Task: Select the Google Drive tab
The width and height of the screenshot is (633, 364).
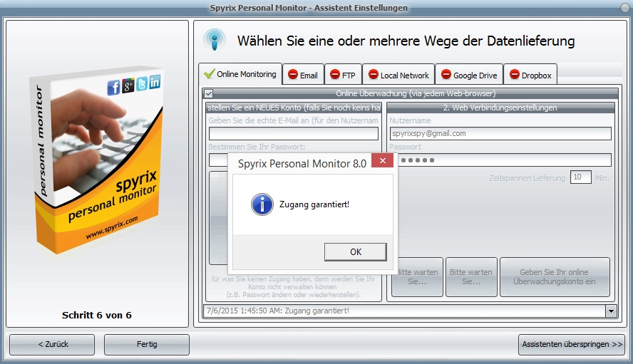Action: point(469,75)
